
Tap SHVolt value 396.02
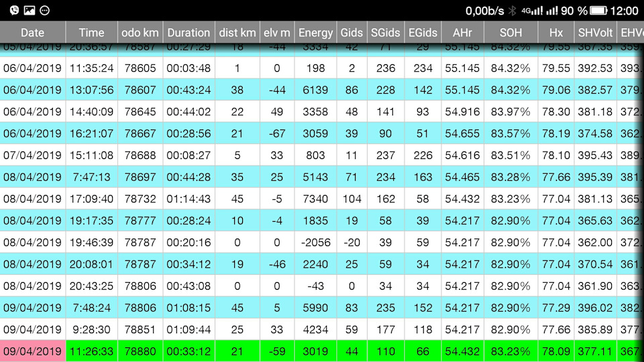(595, 308)
